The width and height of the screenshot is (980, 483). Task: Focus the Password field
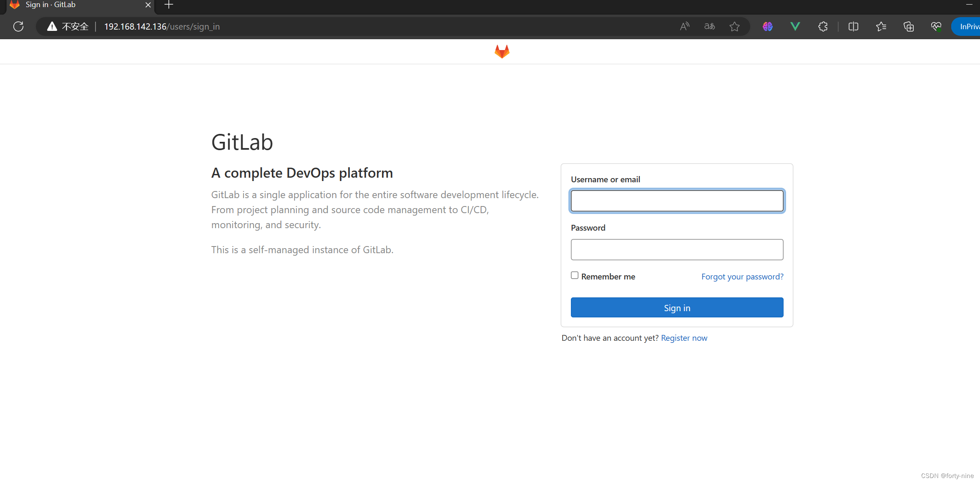point(677,249)
